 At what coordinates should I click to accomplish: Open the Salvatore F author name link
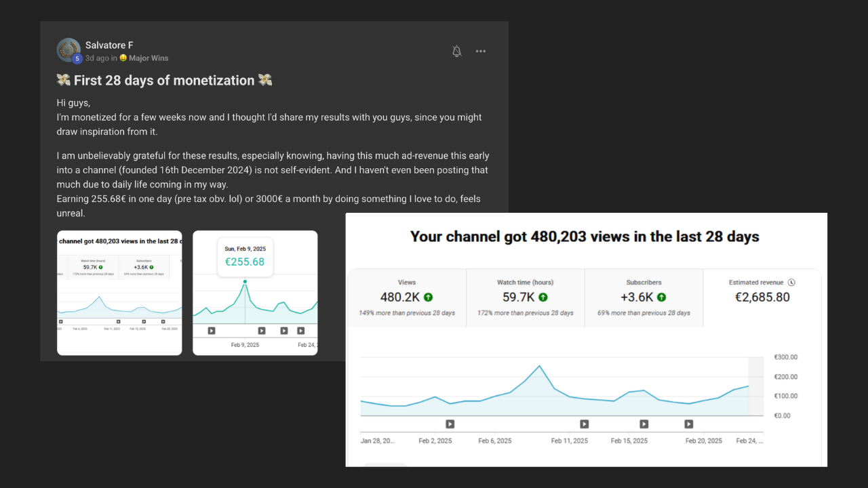(109, 45)
